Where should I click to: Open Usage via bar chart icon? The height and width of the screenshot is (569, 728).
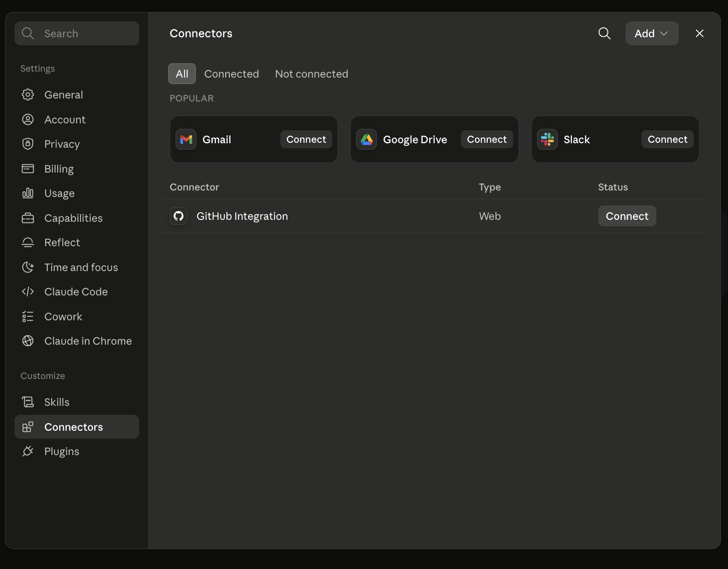point(28,193)
